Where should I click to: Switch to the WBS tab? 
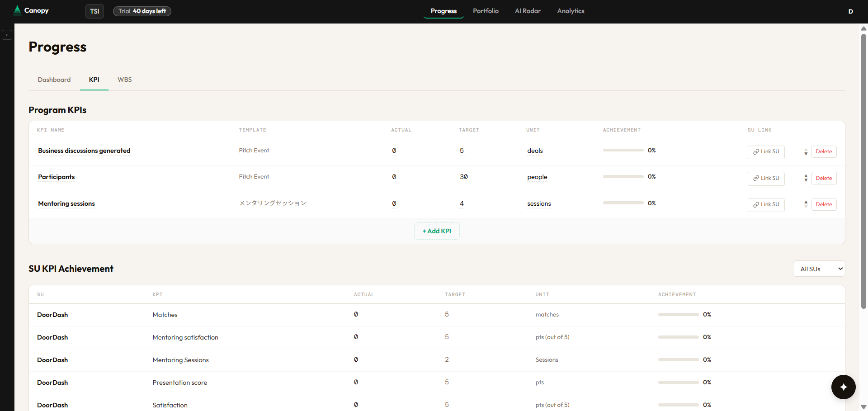click(125, 80)
